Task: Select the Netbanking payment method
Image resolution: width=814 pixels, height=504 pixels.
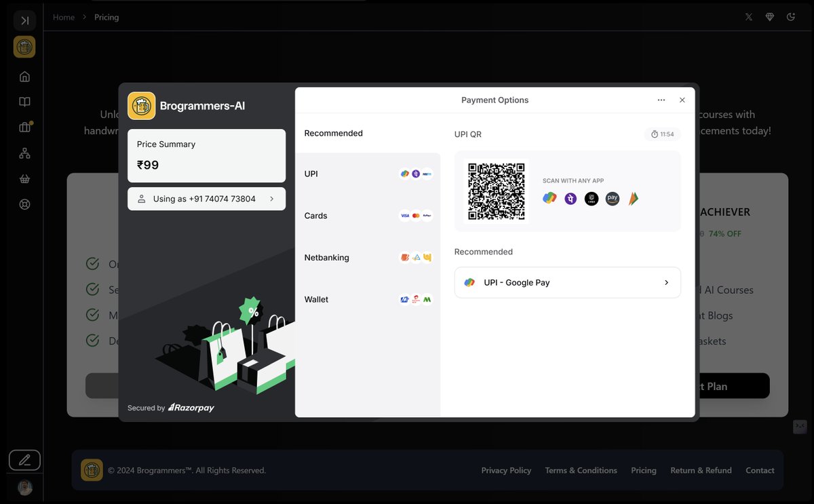Action: pyautogui.click(x=368, y=258)
